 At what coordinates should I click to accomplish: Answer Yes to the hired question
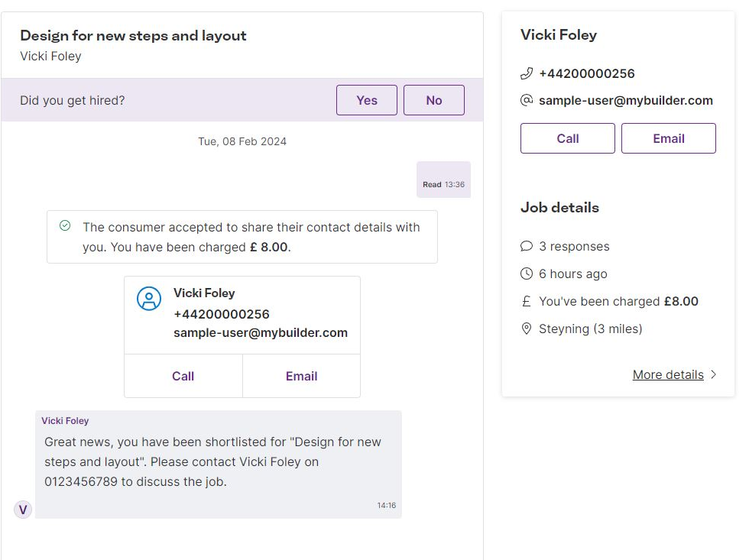366,100
